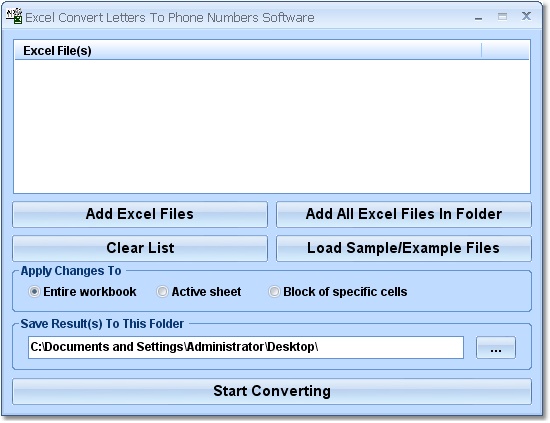The height and width of the screenshot is (423, 550).
Task: Click the Add Excel Files button
Action: (140, 214)
